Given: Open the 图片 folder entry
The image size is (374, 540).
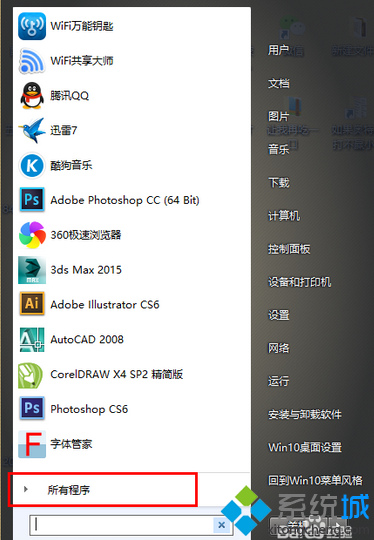Looking at the screenshot, I should coord(278,116).
